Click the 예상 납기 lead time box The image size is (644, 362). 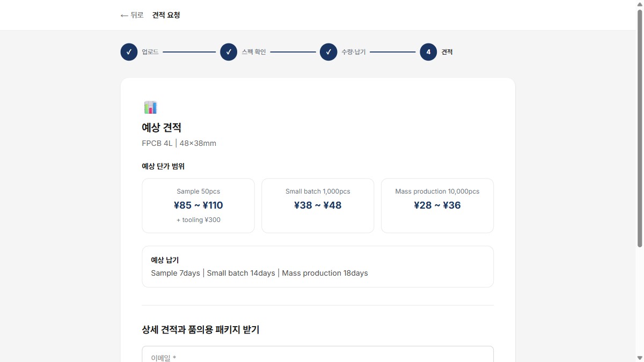coord(318,267)
